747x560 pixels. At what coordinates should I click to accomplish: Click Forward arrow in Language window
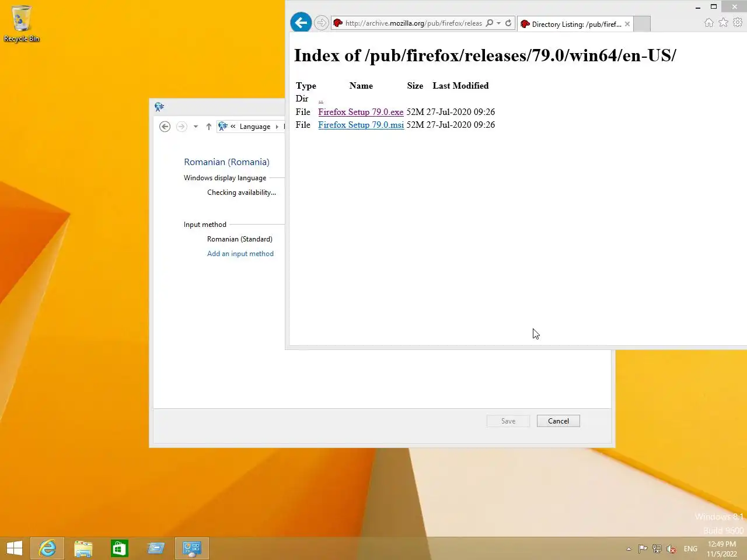(181, 127)
